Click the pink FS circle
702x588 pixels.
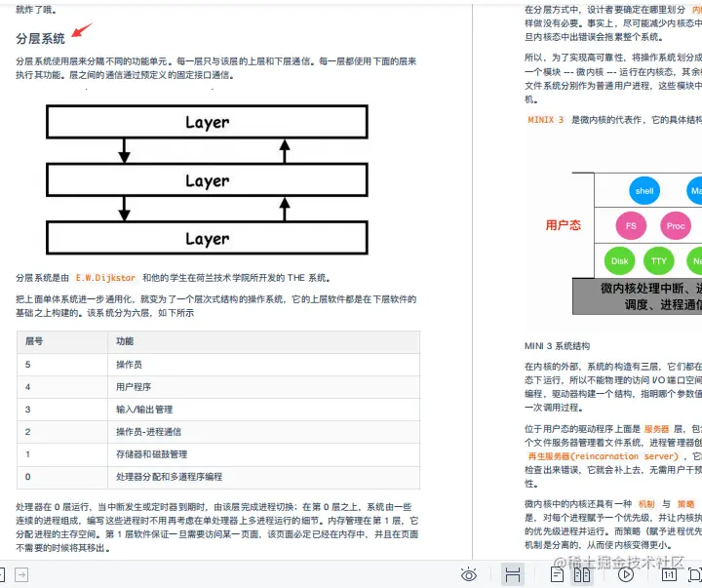coord(631,225)
